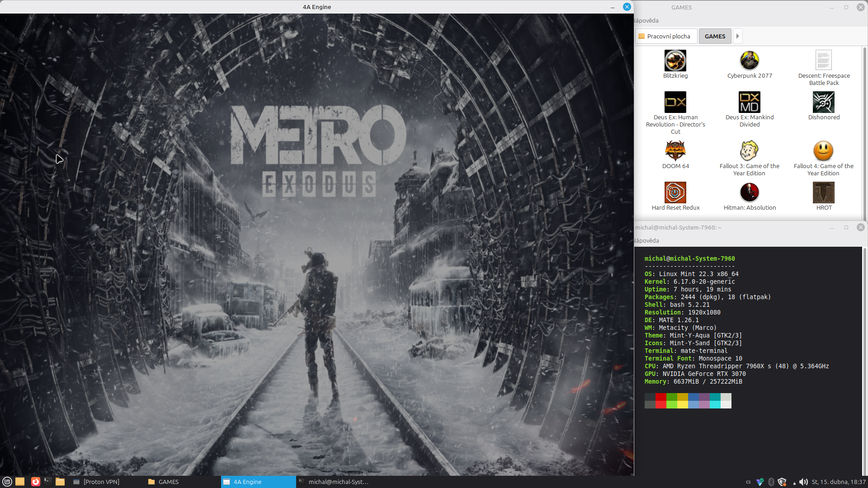
Task: Open the HROT game launcher
Action: [823, 192]
